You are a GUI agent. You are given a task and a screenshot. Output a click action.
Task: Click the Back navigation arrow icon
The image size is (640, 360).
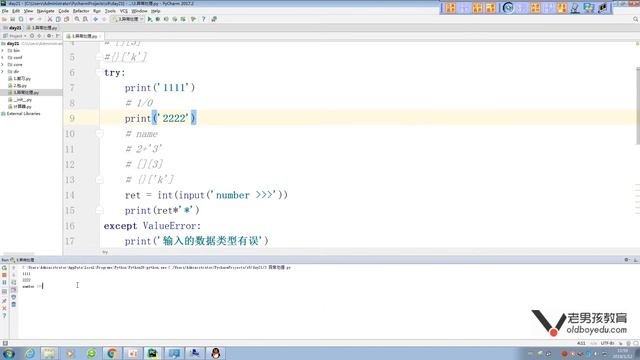(96, 19)
